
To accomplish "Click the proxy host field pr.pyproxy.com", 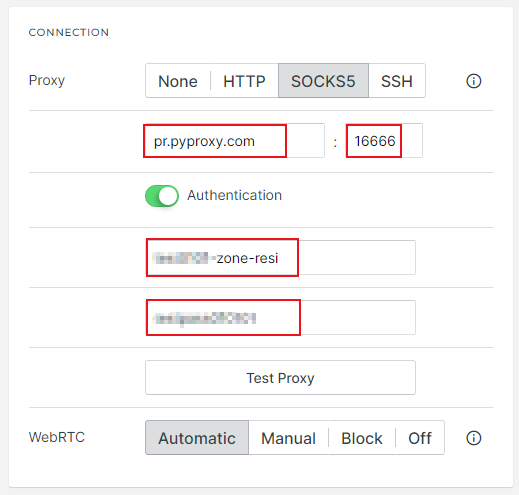I will (235, 141).
